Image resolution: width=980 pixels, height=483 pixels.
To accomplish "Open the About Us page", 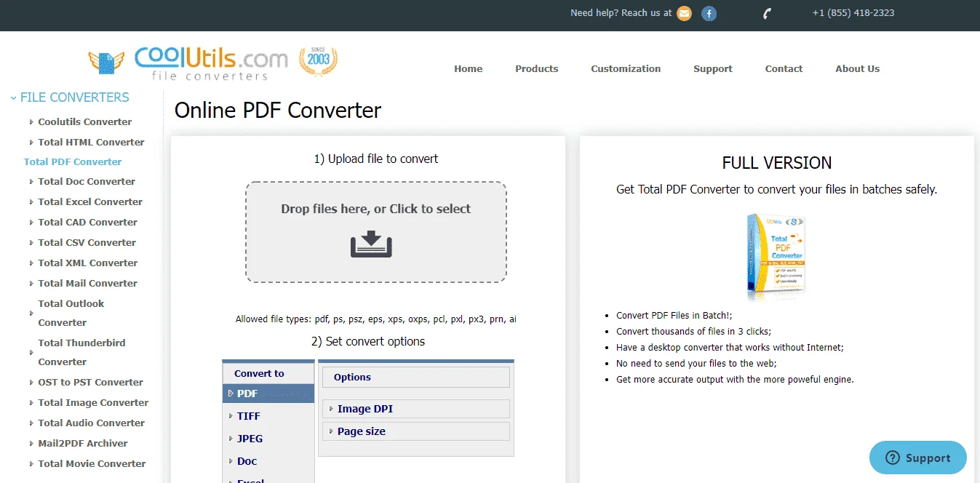I will coord(857,69).
